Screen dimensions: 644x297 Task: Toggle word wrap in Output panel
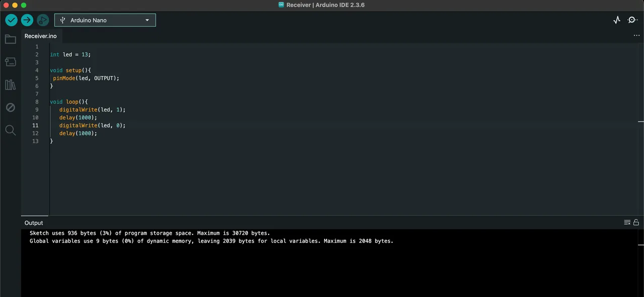pyautogui.click(x=627, y=223)
